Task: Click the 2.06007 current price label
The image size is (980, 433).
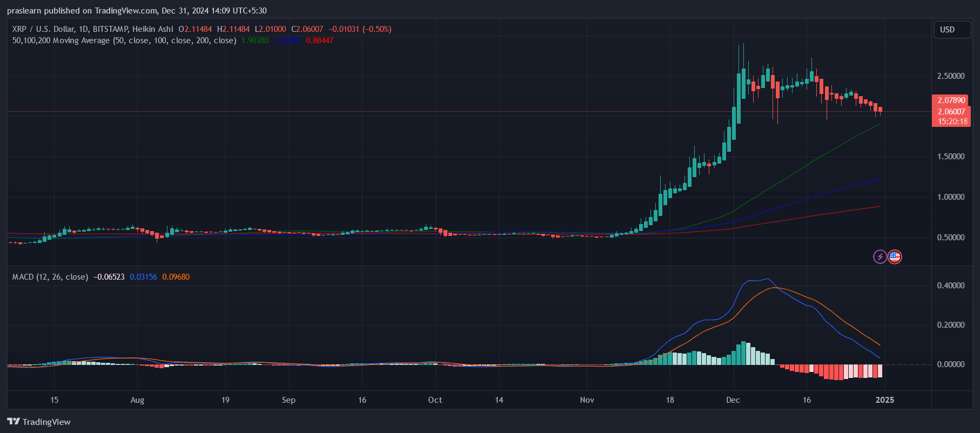Action: [951, 112]
